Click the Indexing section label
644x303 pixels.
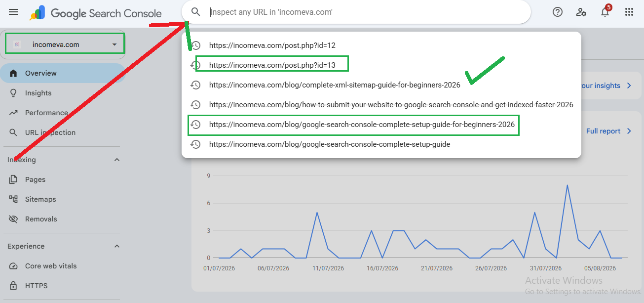coord(22,160)
